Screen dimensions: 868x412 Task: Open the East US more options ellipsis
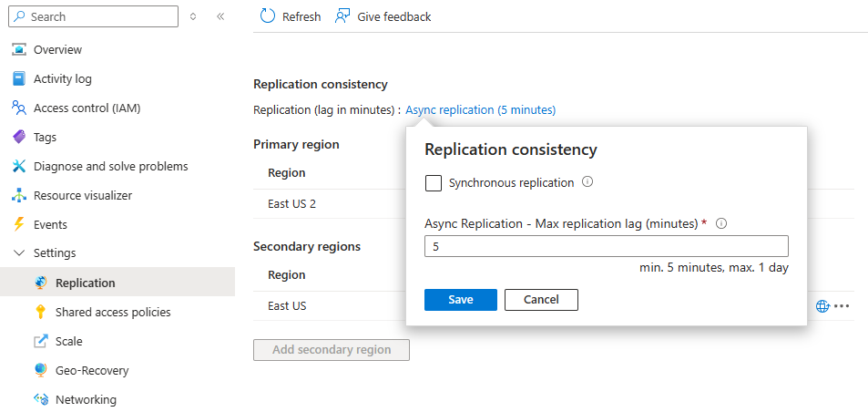(x=842, y=306)
